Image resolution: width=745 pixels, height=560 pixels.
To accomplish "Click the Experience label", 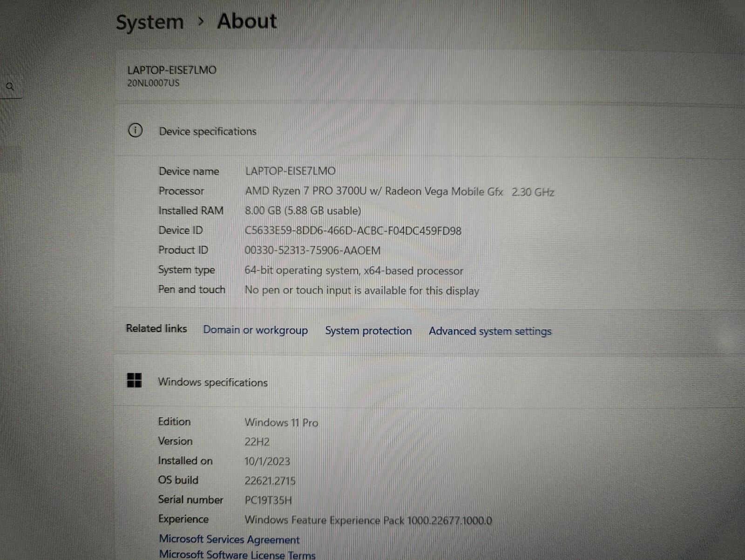I will pyautogui.click(x=183, y=519).
